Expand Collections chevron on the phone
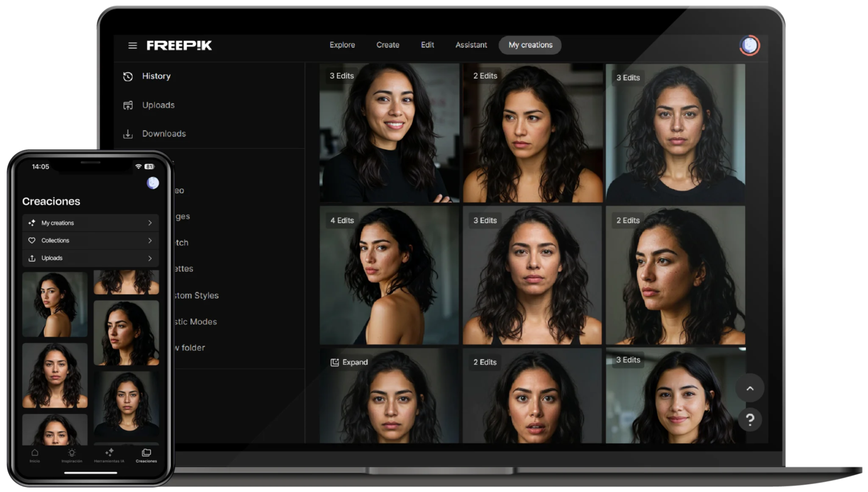 pos(150,241)
